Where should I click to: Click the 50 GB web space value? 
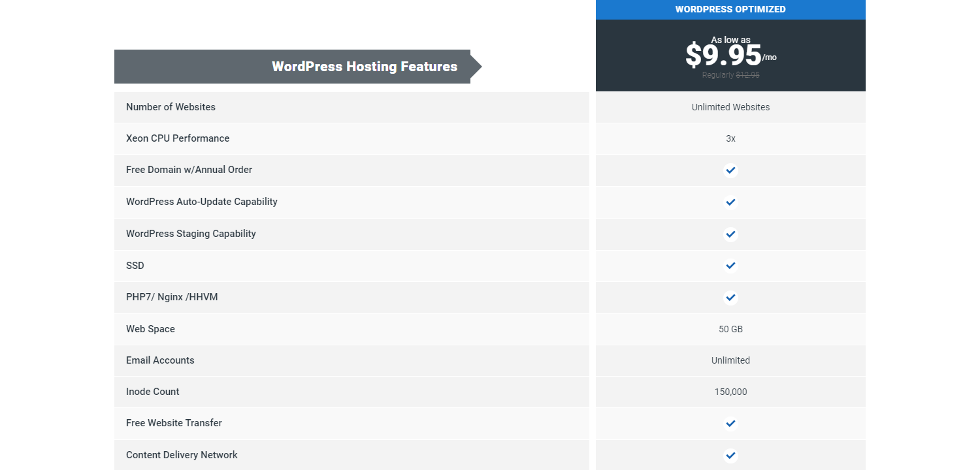pyautogui.click(x=730, y=329)
